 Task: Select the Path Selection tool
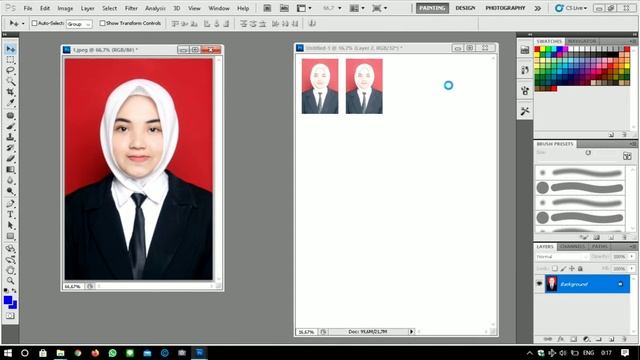(x=10, y=225)
